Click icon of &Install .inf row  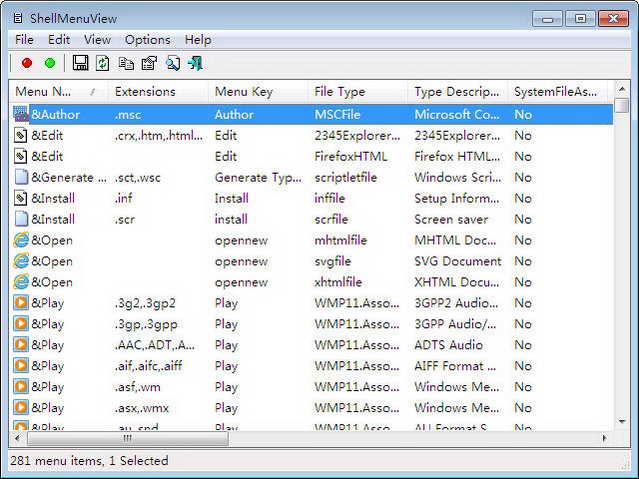[x=21, y=198]
